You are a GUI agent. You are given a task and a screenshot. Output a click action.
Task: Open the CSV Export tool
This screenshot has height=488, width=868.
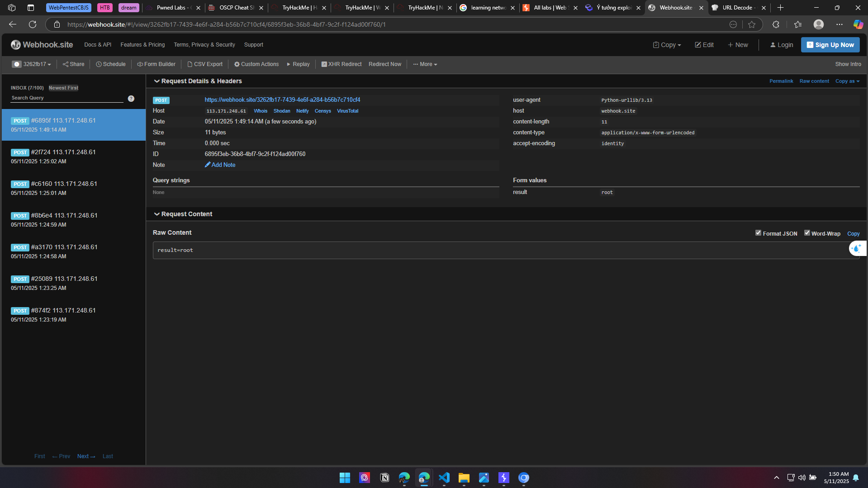pyautogui.click(x=205, y=64)
